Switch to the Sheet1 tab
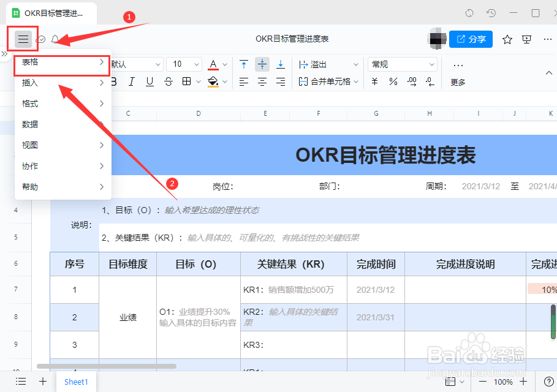 [76, 382]
